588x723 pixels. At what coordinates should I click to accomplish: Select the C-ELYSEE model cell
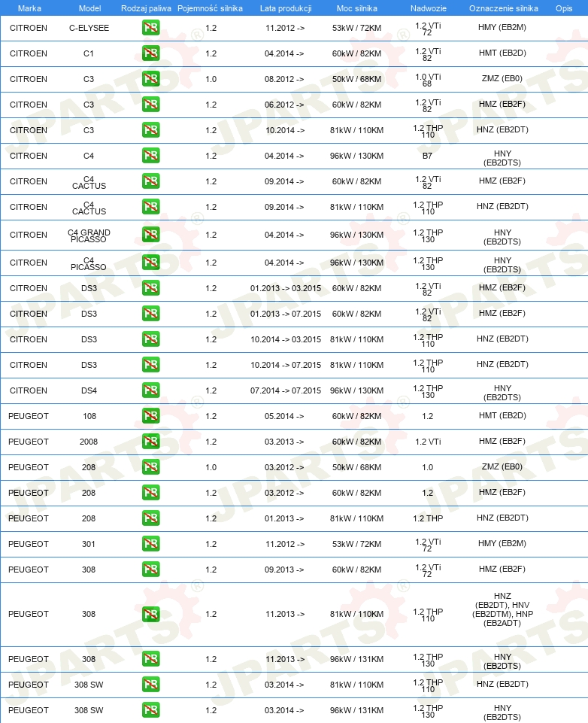pyautogui.click(x=89, y=28)
